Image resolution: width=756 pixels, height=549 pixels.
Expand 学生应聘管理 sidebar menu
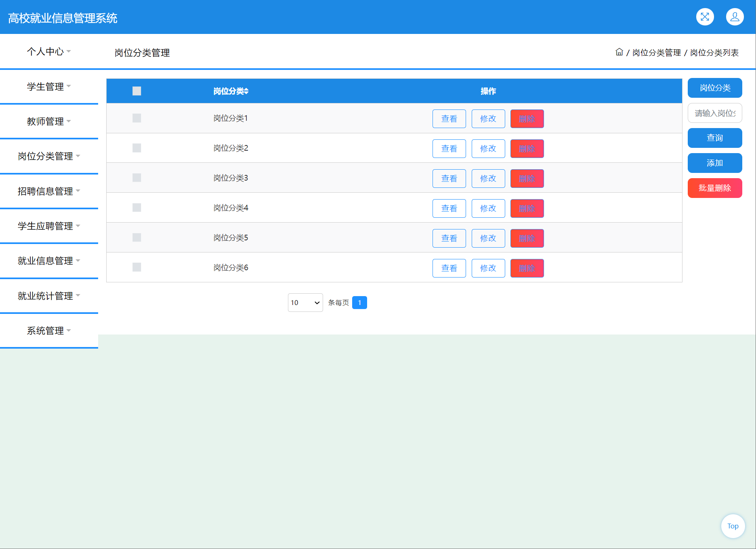pos(49,226)
